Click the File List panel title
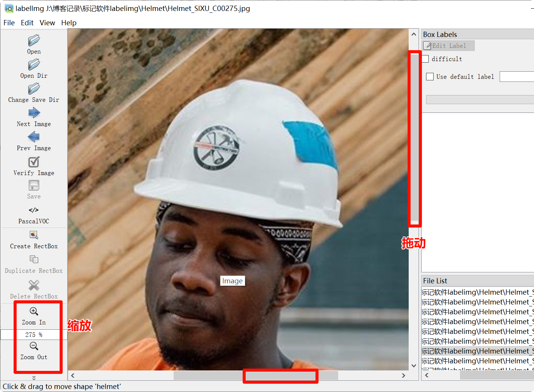Viewport: 534px width, 392px height. point(435,281)
